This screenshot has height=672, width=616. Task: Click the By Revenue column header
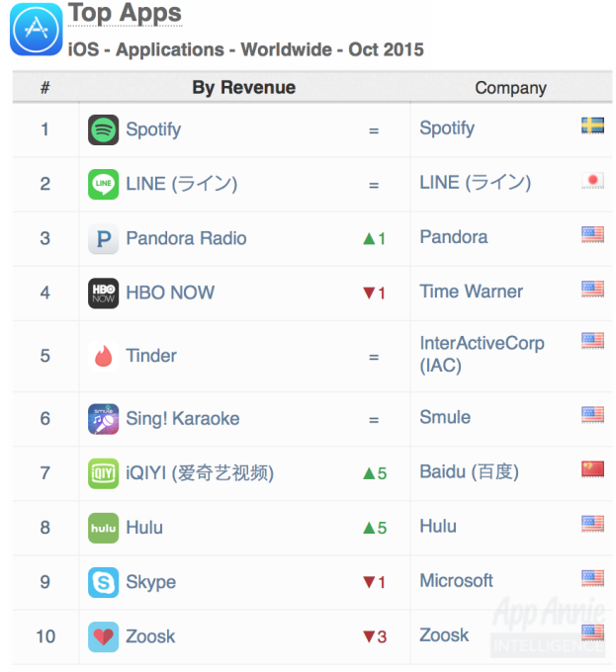tap(244, 88)
